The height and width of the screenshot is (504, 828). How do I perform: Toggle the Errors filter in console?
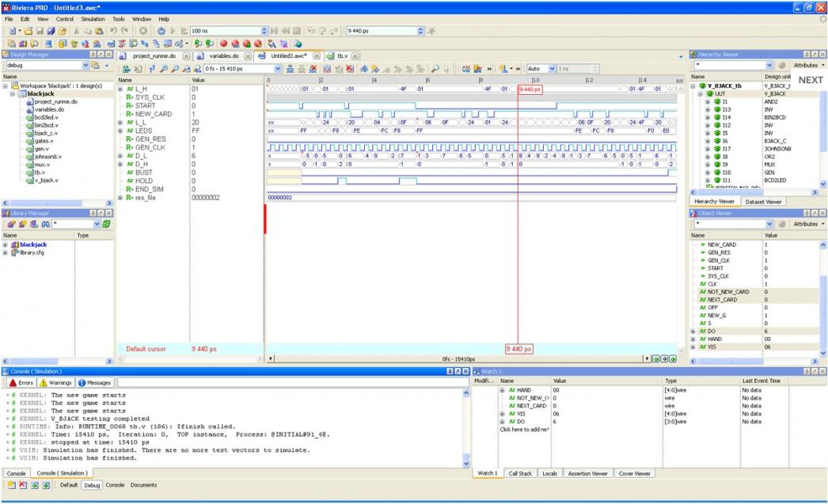pos(21,383)
